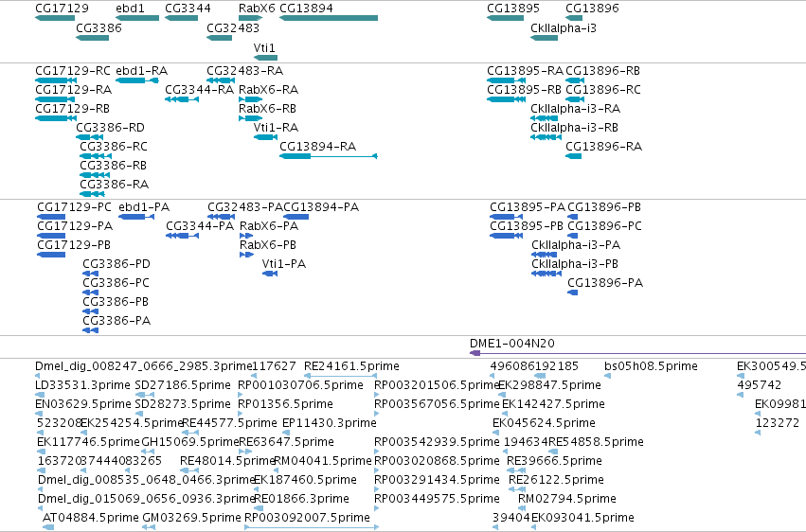Image resolution: width=806 pixels, height=532 pixels.
Task: Select EST EP11430.3prime
Action: coord(329,423)
